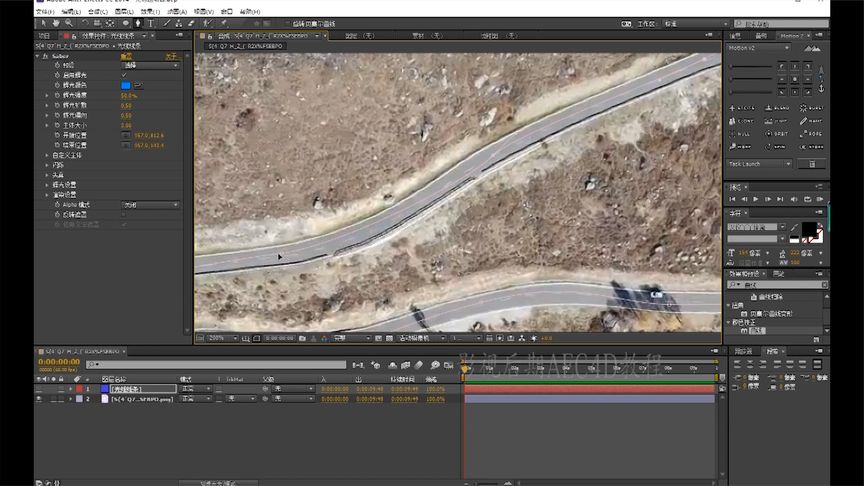Toggle the Saber enable glow checkbox
This screenshot has height=486, width=864.
point(124,75)
